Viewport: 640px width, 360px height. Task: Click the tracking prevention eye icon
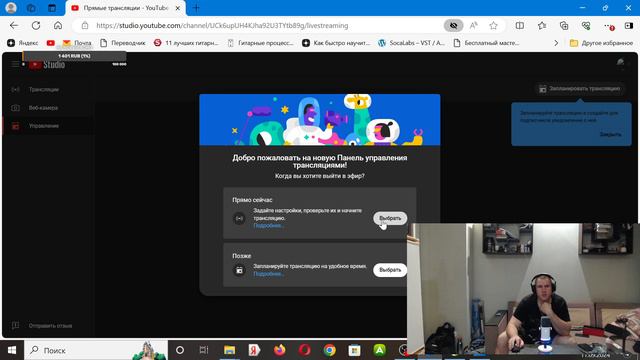point(453,25)
